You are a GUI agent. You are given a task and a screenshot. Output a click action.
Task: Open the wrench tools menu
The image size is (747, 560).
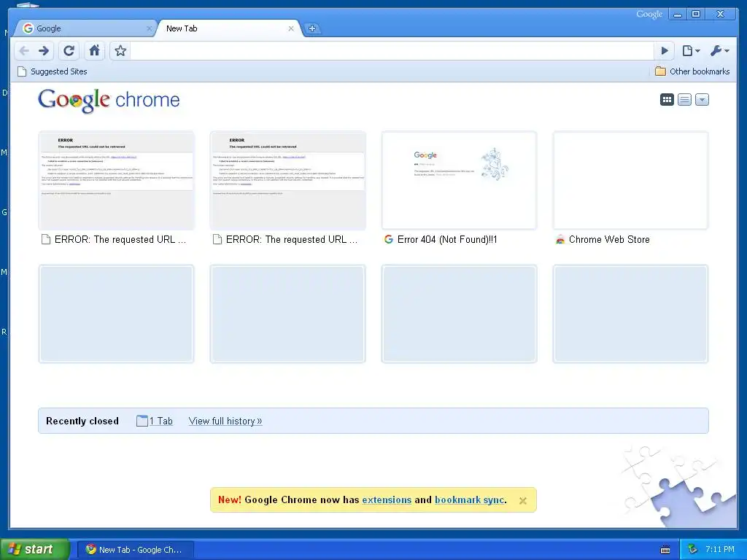[719, 50]
